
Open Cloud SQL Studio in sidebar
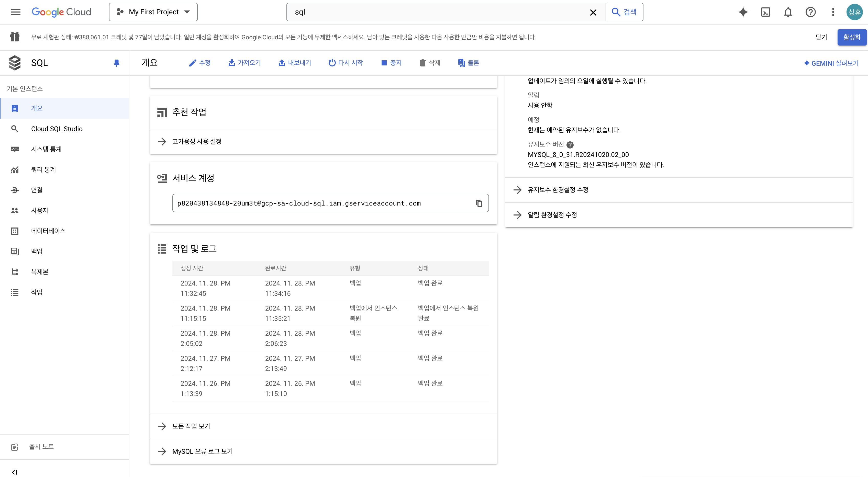point(64,129)
